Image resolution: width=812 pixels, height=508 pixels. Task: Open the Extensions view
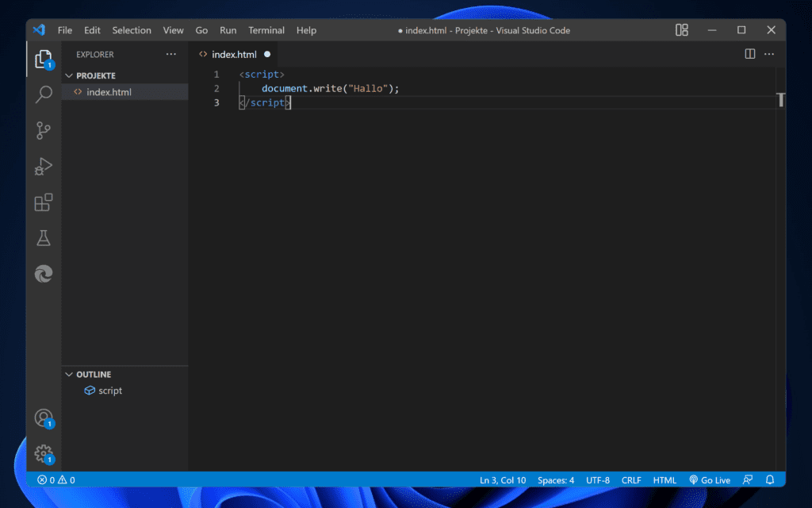point(44,202)
